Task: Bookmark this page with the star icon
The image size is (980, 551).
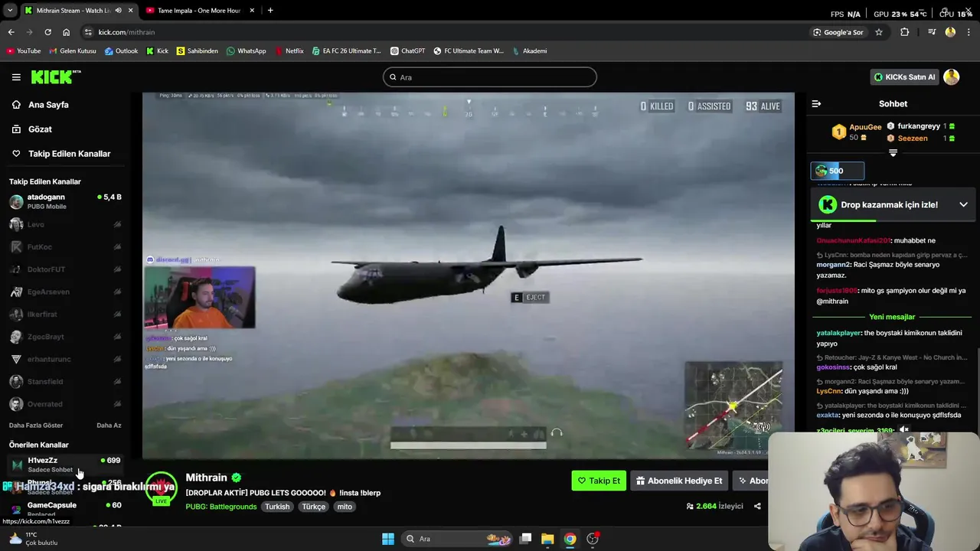Action: click(x=879, y=32)
